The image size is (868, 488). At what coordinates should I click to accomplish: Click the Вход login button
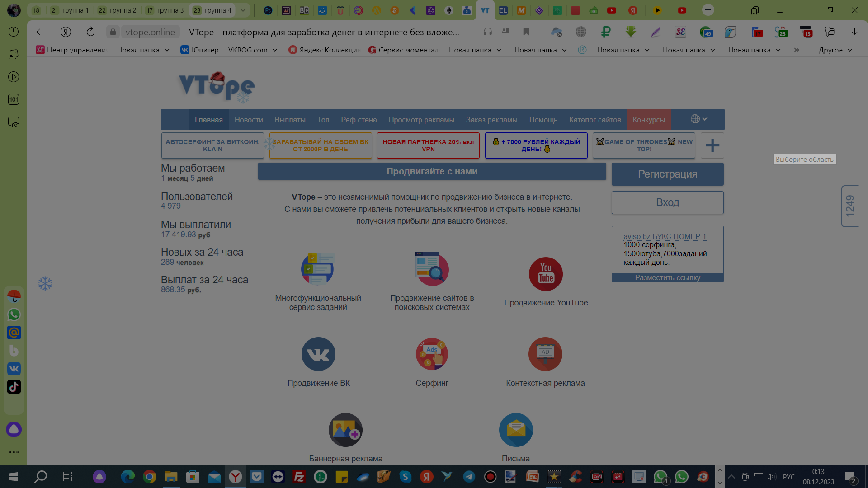(x=667, y=202)
